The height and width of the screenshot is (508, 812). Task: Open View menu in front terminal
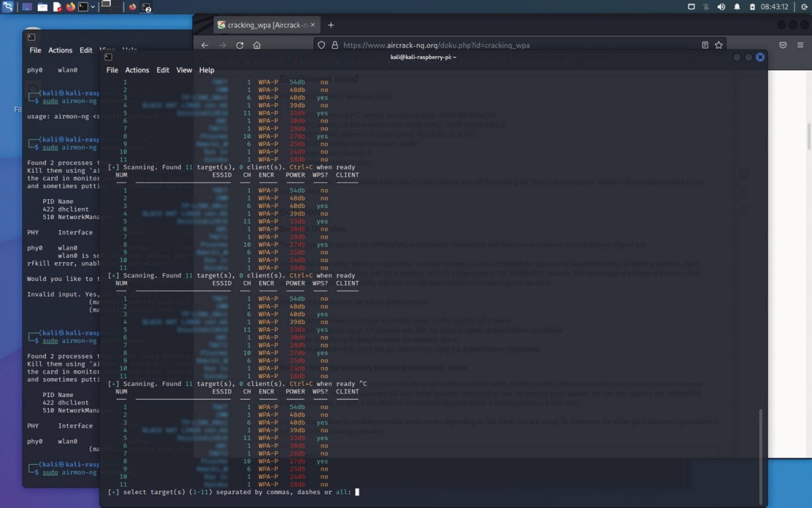[185, 70]
